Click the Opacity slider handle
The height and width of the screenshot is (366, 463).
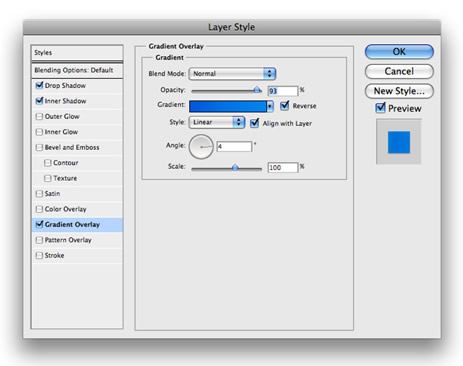click(257, 90)
